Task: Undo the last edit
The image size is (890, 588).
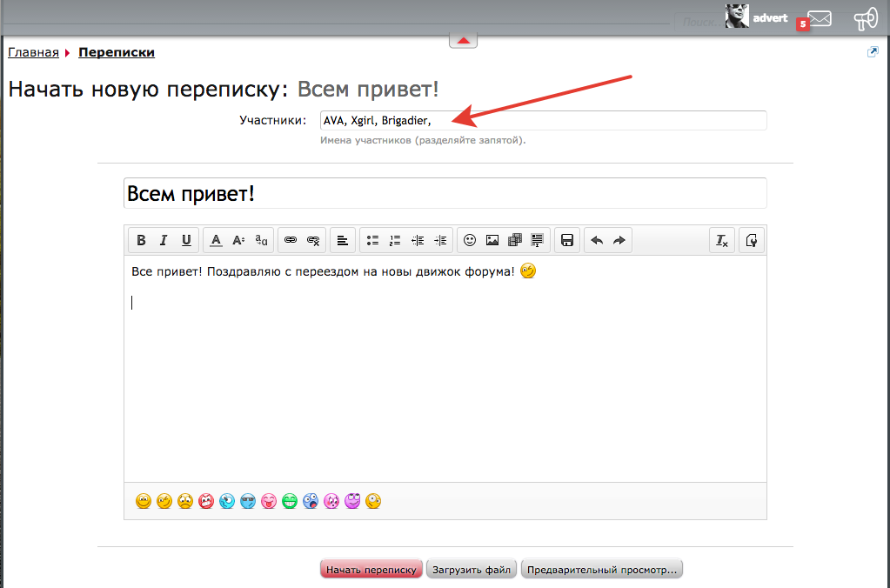Action: tap(597, 241)
